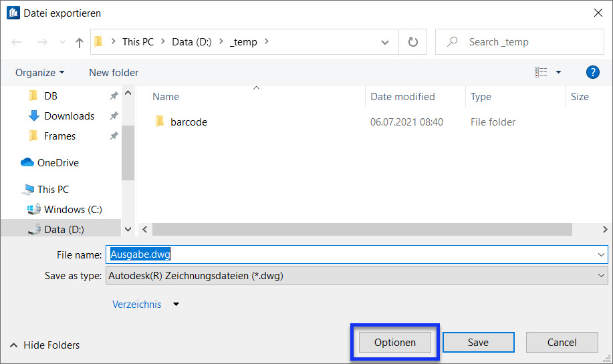Open the Optionen button
The image size is (613, 364).
[395, 342]
